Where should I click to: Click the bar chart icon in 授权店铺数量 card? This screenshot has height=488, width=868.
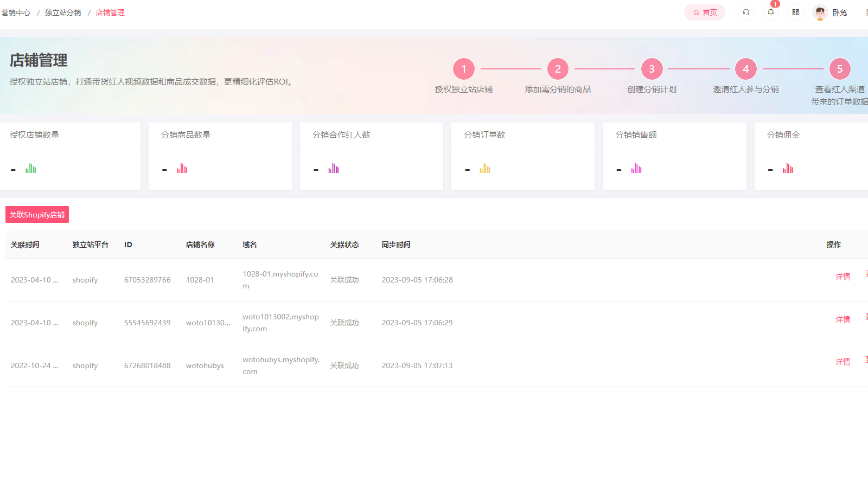(x=31, y=168)
